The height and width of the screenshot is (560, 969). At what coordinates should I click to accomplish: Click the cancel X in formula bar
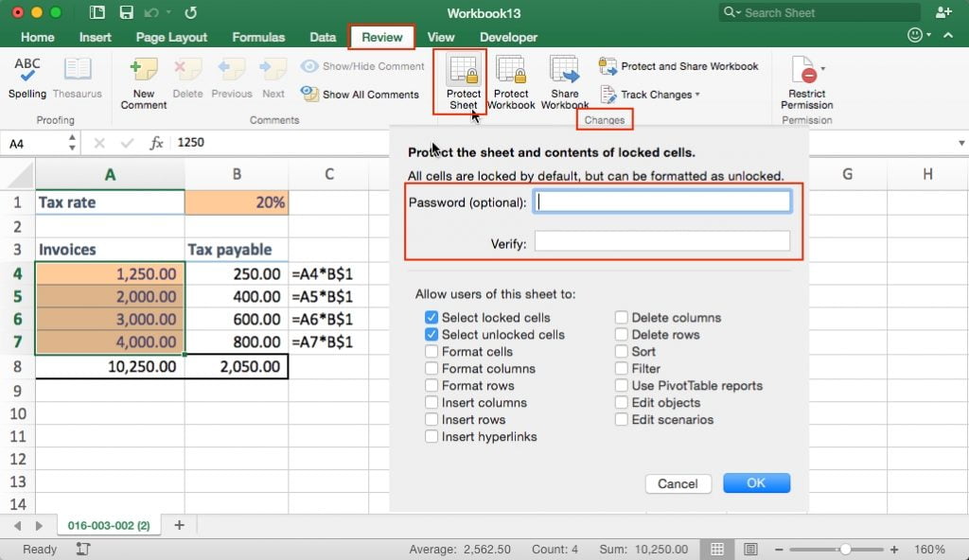98,143
